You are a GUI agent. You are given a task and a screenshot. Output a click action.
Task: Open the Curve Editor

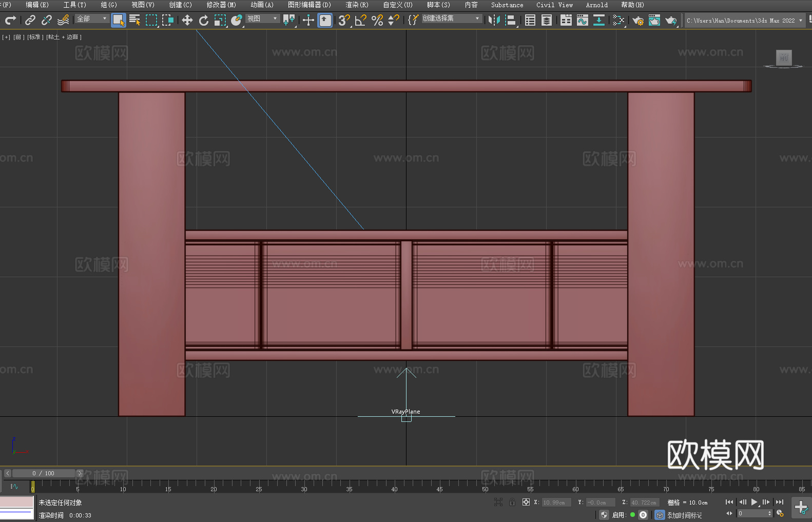pyautogui.click(x=583, y=20)
